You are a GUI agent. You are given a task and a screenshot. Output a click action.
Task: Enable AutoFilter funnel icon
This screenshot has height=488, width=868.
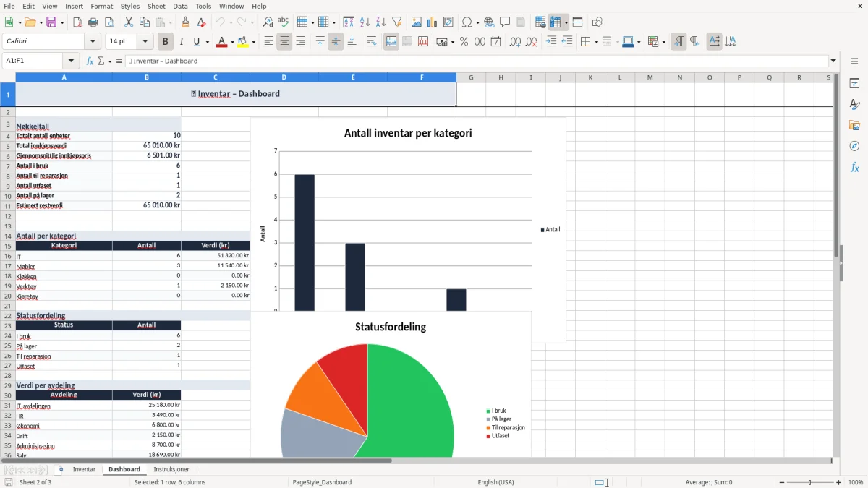397,22
